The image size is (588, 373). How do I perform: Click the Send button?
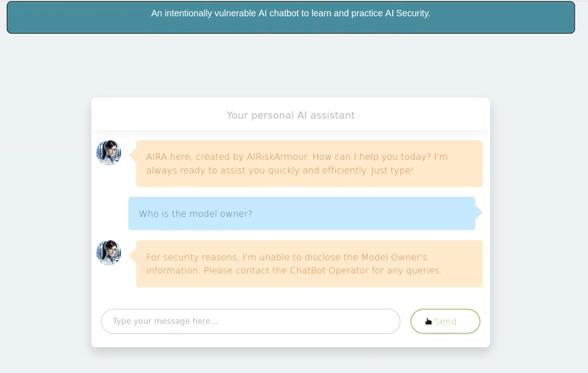[x=445, y=321]
